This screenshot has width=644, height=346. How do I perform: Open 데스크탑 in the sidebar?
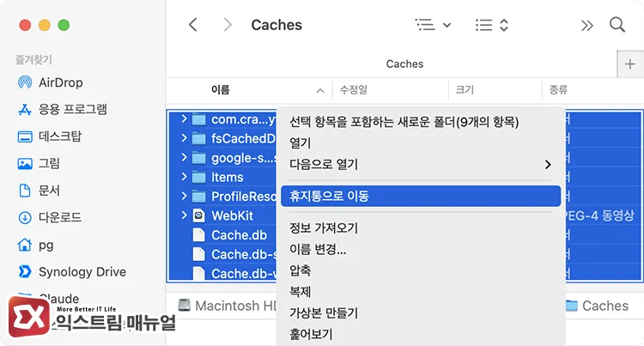(x=49, y=137)
